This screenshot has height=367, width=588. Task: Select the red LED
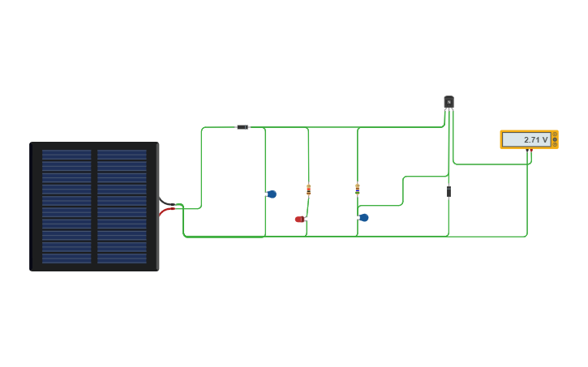(x=301, y=219)
